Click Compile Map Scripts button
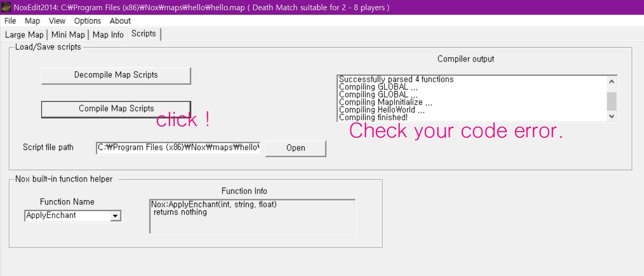 click(x=116, y=109)
